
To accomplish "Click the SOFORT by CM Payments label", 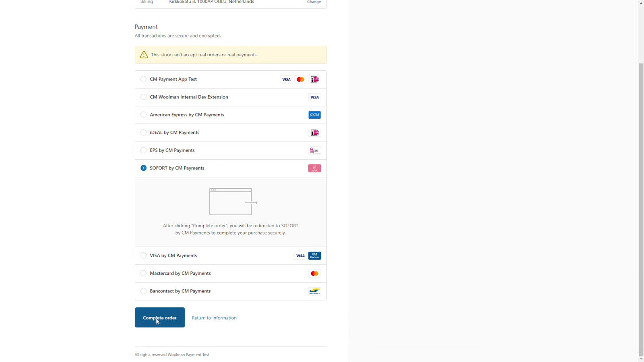I will point(177,168).
